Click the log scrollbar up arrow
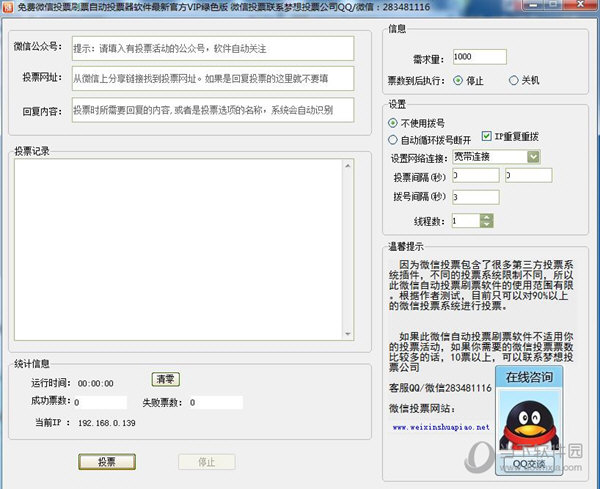The width and height of the screenshot is (600, 489). [x=348, y=166]
